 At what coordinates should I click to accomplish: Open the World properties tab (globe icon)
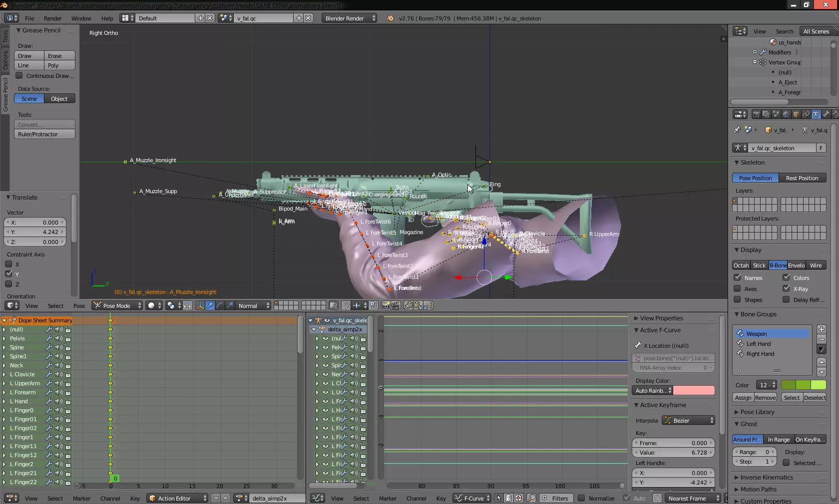coord(786,114)
